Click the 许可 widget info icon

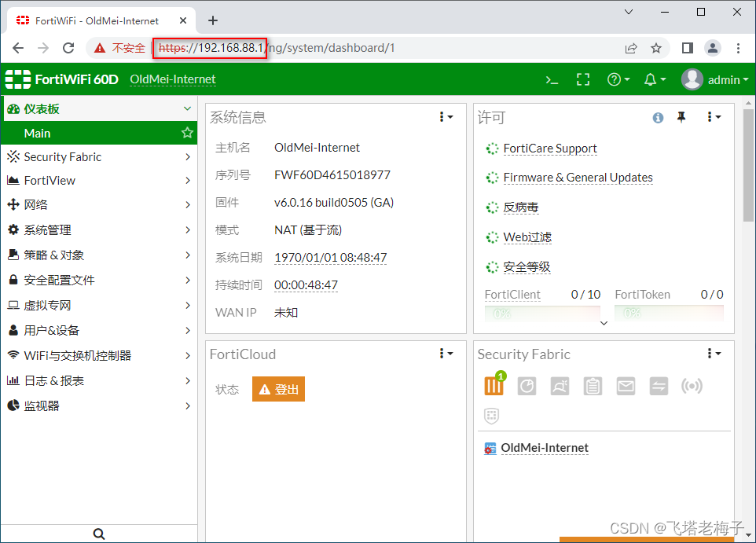point(658,118)
